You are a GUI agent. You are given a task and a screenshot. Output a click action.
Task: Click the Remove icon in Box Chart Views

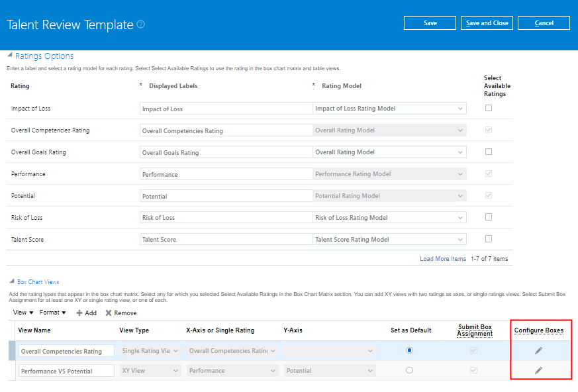click(110, 313)
